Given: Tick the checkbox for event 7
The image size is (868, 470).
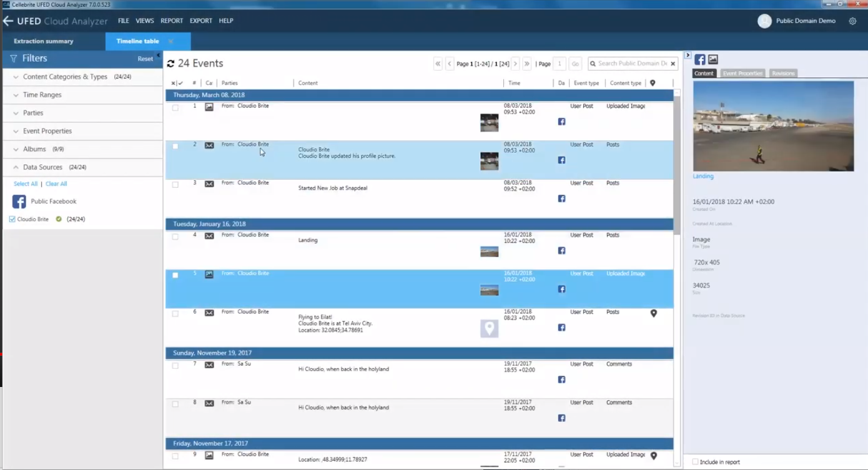Looking at the screenshot, I should click(175, 366).
